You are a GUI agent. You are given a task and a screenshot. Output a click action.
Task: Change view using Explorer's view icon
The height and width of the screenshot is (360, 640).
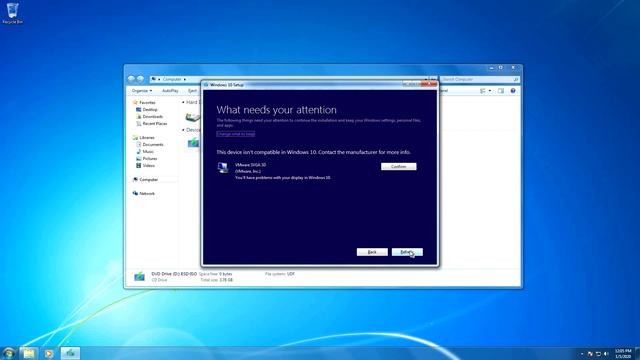point(483,91)
